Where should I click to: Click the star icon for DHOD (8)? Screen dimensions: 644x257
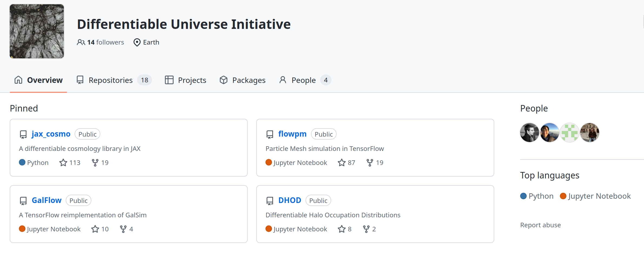click(342, 229)
